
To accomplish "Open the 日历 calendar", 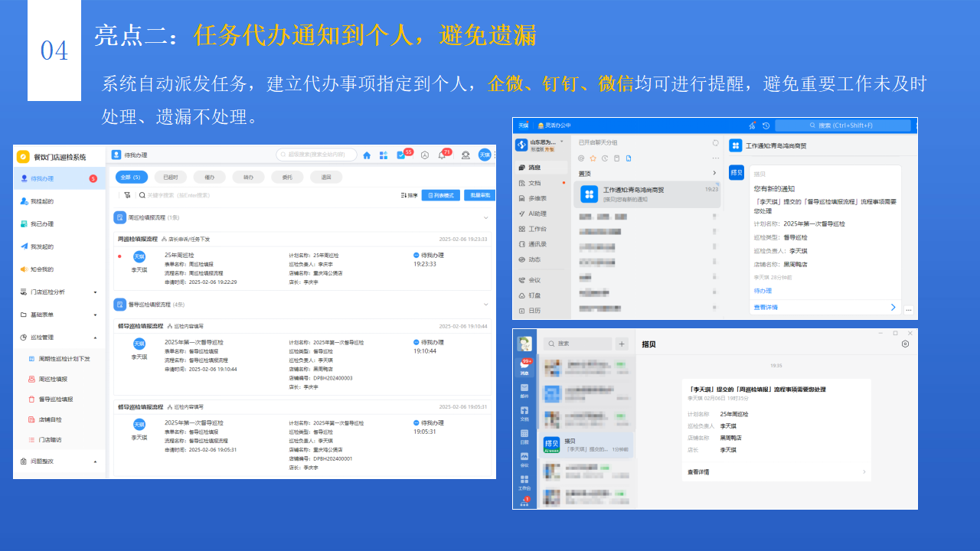I will coord(532,311).
